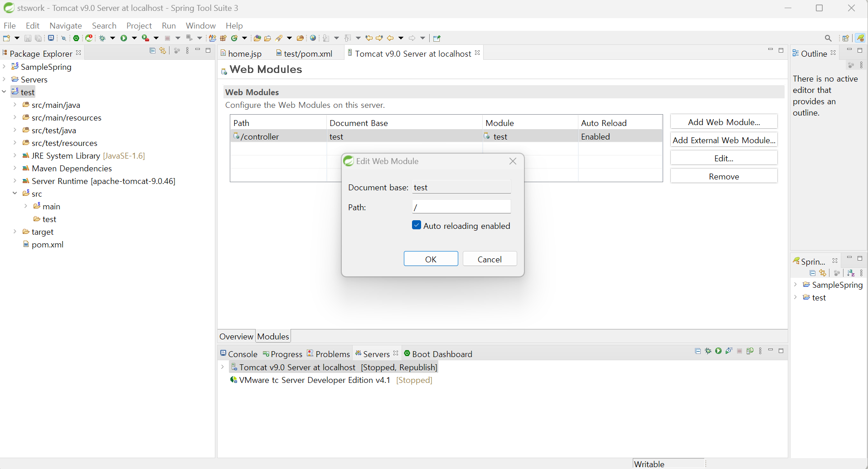Click Cancel in Edit Web Module dialog
The width and height of the screenshot is (868, 469).
click(490, 259)
